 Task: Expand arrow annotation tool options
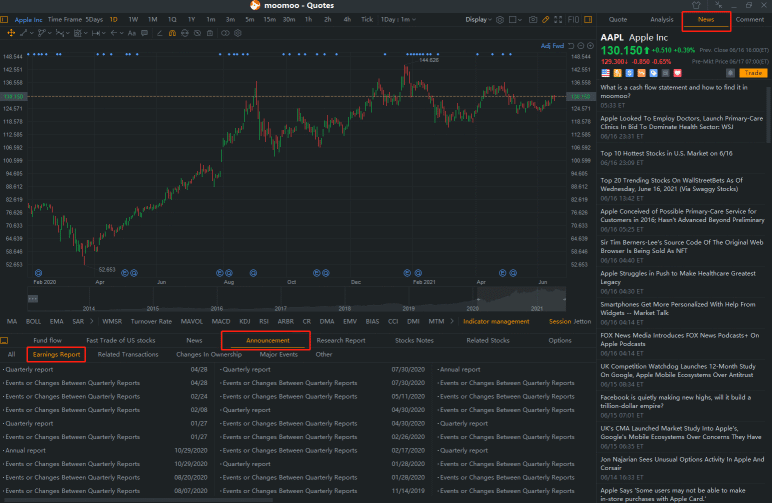point(122,33)
